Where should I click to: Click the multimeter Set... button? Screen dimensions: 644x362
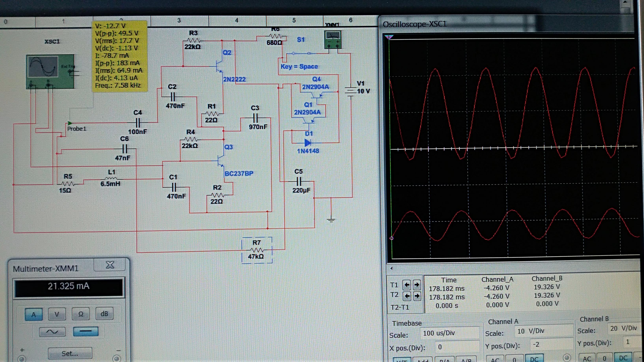[70, 353]
